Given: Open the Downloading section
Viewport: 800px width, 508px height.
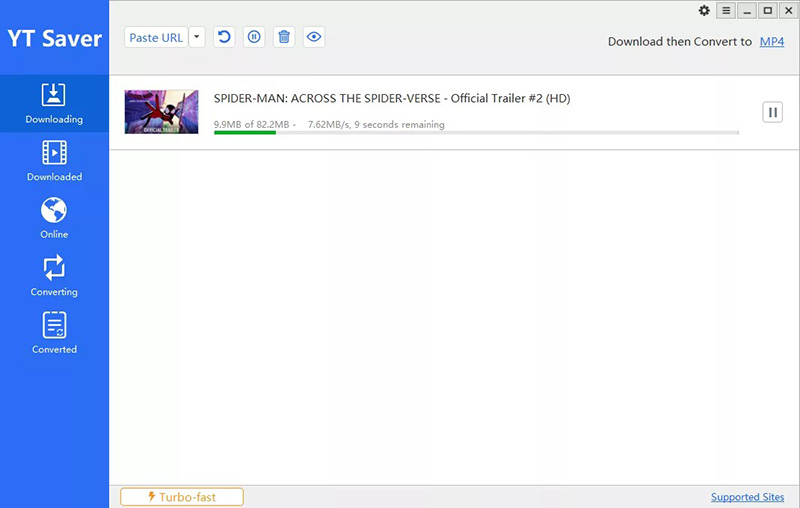Looking at the screenshot, I should [x=54, y=103].
